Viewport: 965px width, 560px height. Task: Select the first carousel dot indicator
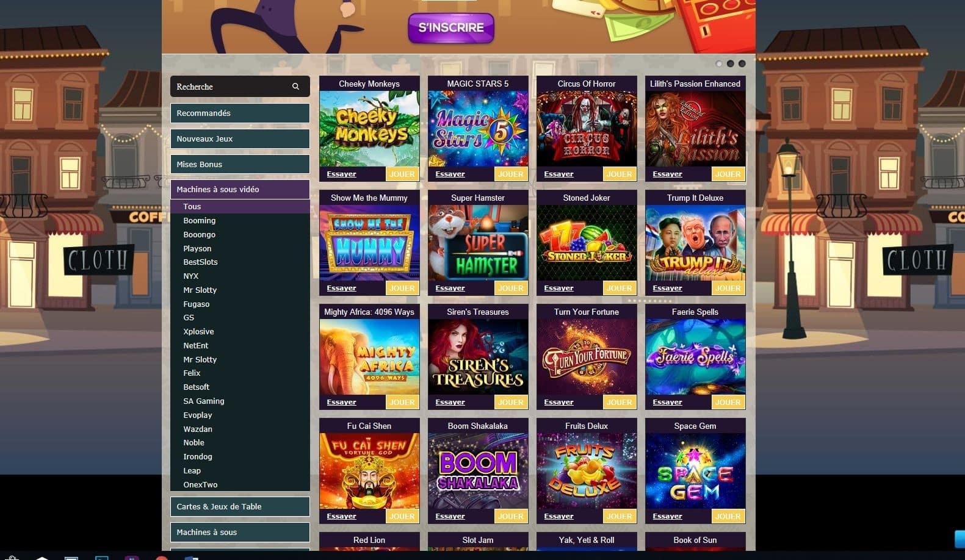[718, 63]
